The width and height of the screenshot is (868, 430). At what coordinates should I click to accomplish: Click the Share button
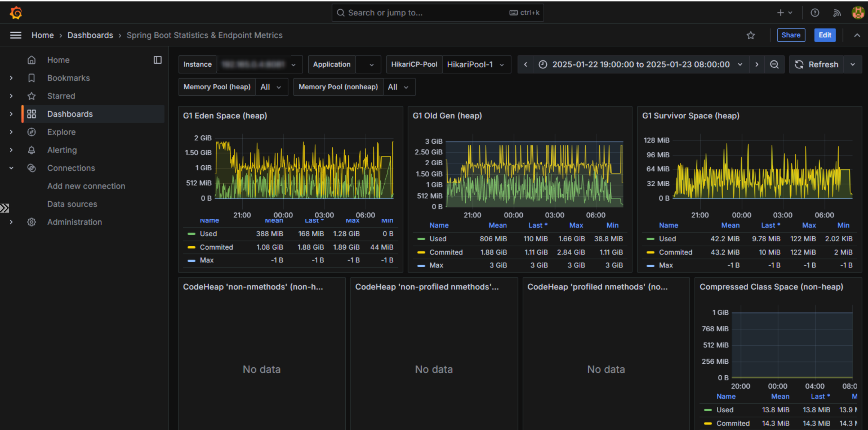click(x=790, y=35)
